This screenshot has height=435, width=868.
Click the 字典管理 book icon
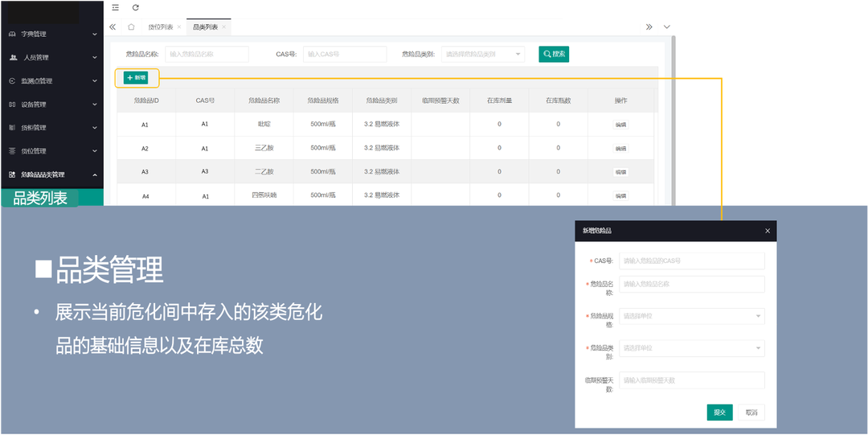click(x=12, y=34)
